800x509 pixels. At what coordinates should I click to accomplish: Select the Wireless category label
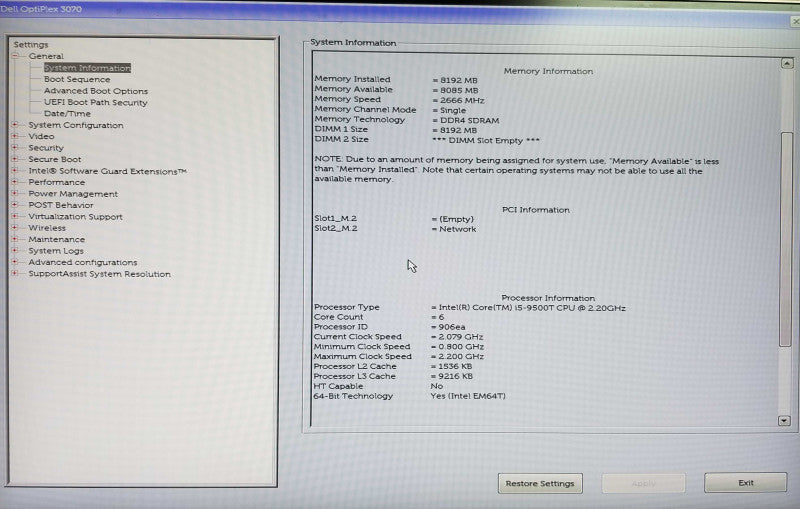(47, 228)
